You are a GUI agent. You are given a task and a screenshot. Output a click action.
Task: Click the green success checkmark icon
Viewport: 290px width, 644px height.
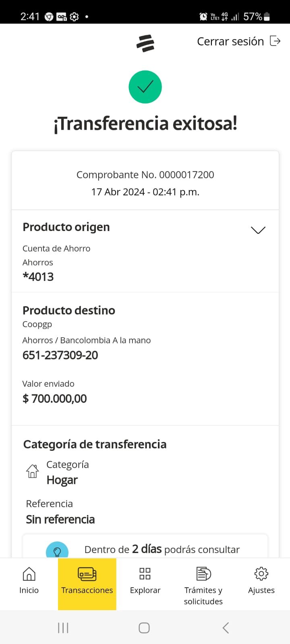tap(145, 87)
